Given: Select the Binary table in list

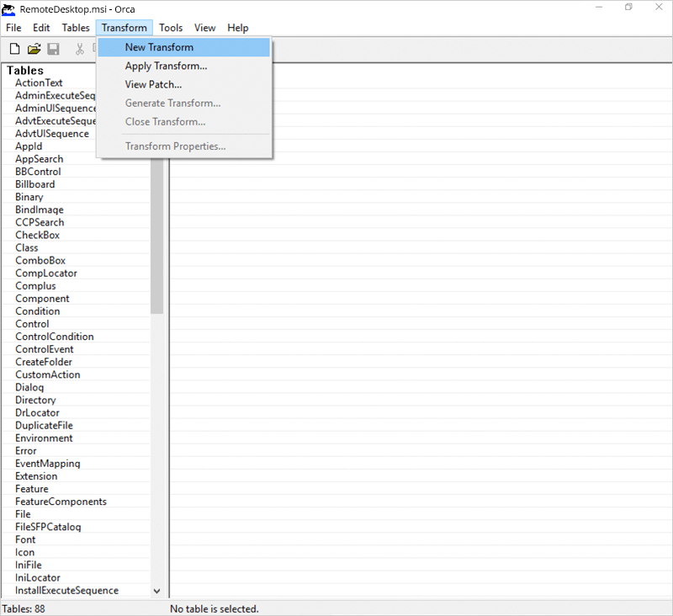Looking at the screenshot, I should point(29,197).
